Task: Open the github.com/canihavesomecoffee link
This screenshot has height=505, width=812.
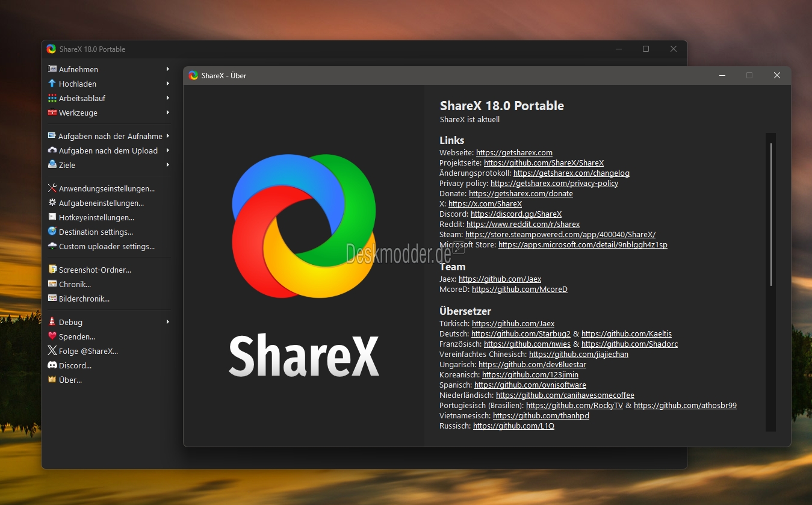Action: [x=565, y=395]
